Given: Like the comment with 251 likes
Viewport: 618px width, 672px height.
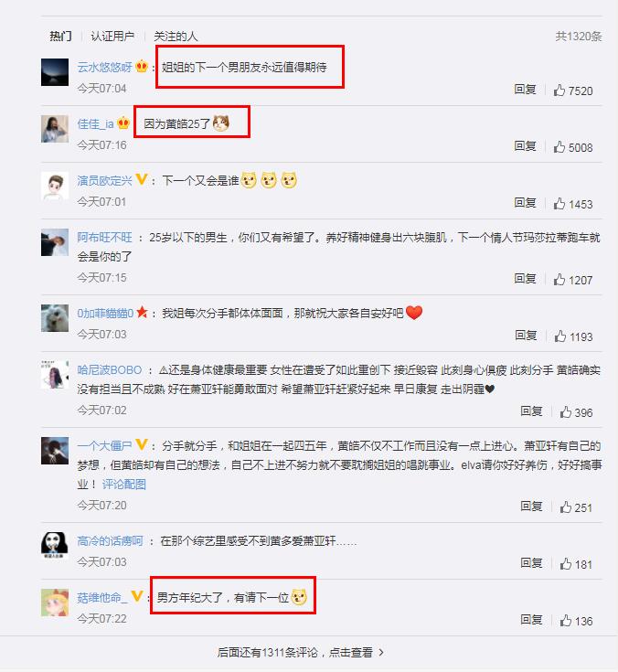Looking at the screenshot, I should click(x=565, y=507).
